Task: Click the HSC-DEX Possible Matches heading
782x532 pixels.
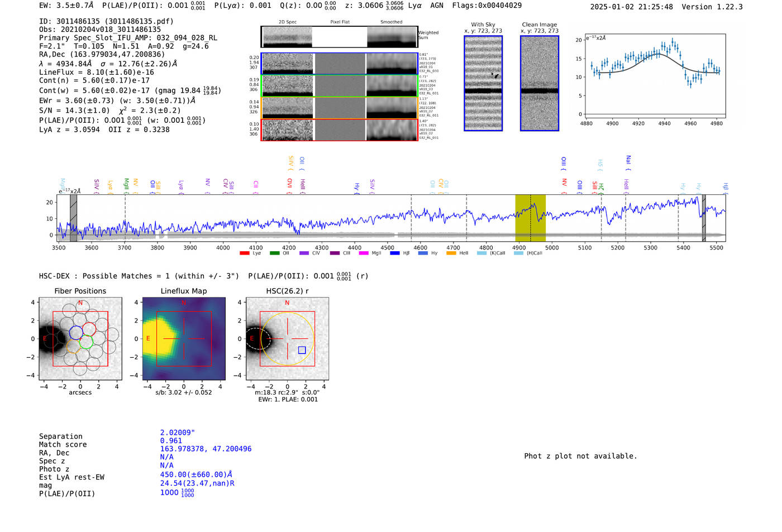Action: (x=139, y=276)
